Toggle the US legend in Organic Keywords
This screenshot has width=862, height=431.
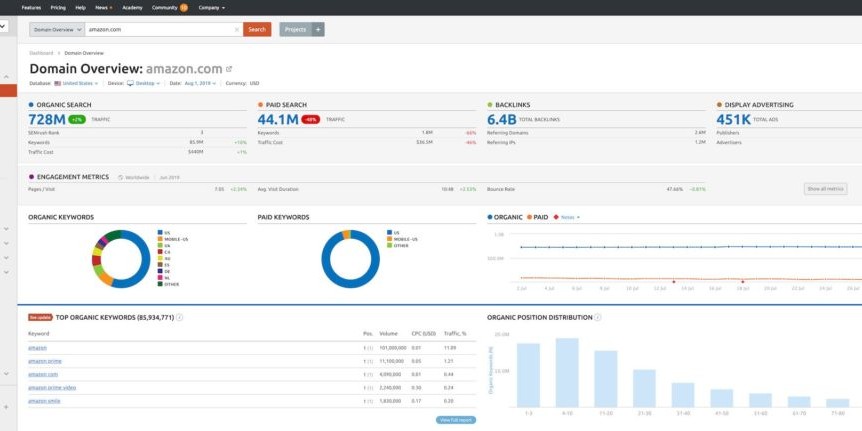click(x=164, y=233)
